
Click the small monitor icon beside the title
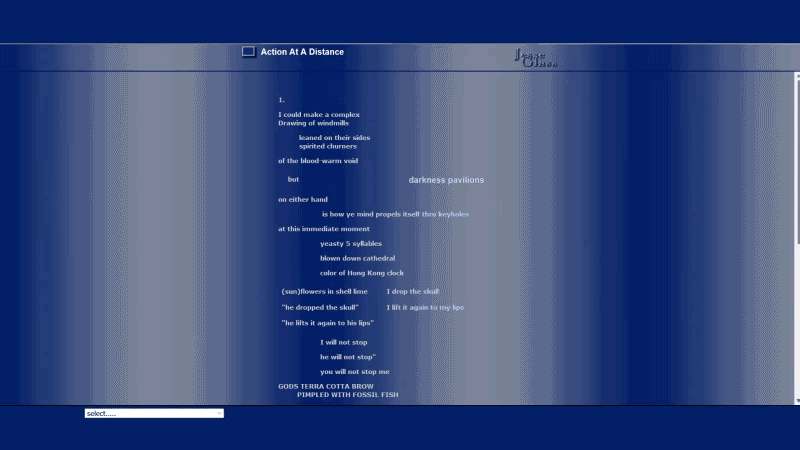[248, 52]
